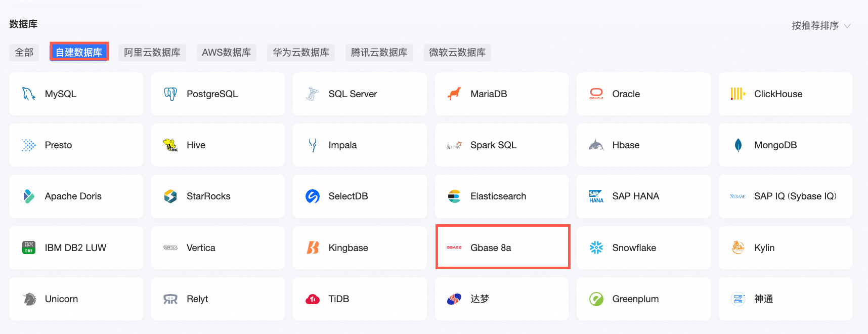Switch to the 华为云数据库 tab
Viewport: 868px width, 334px height.
click(x=301, y=53)
